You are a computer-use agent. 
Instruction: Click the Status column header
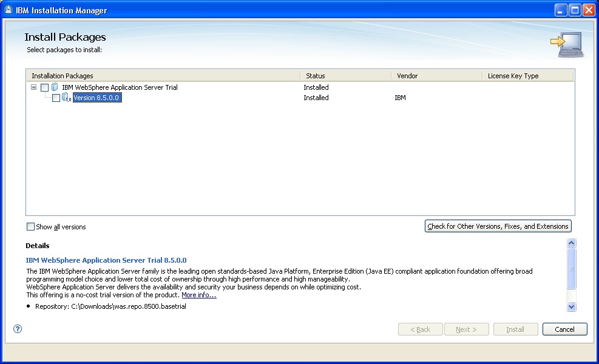tap(346, 76)
